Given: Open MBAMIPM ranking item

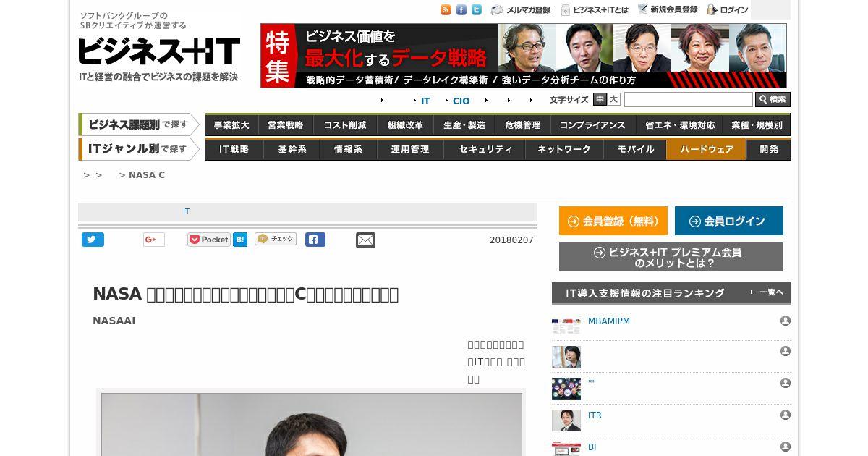Looking at the screenshot, I should [609, 321].
